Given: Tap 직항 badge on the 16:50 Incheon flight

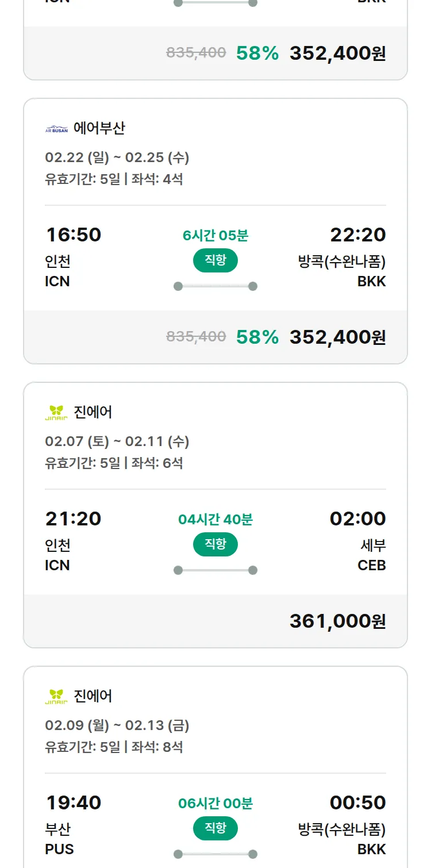Looking at the screenshot, I should (215, 260).
